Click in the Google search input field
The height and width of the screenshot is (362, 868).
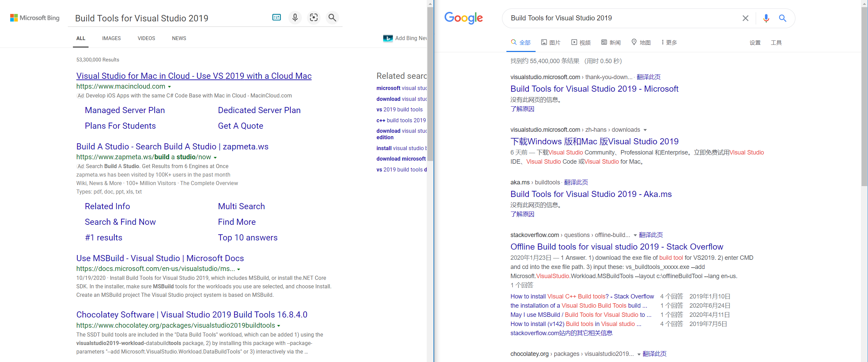621,18
